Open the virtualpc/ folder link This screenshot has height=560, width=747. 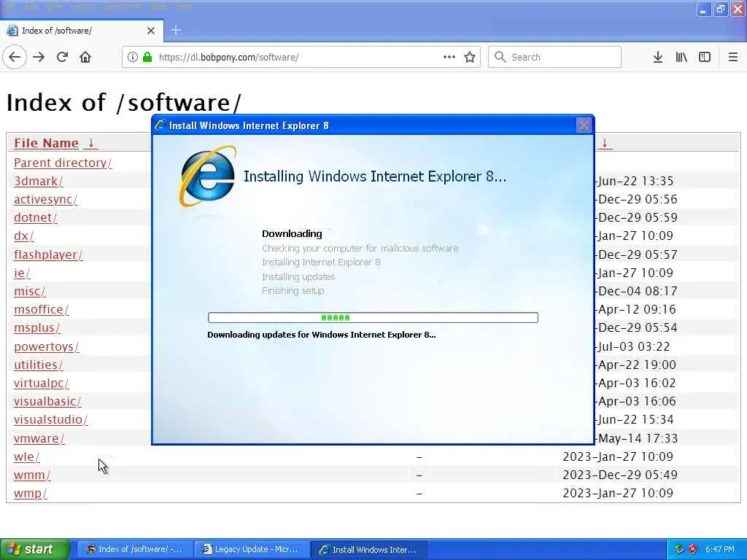coord(41,383)
